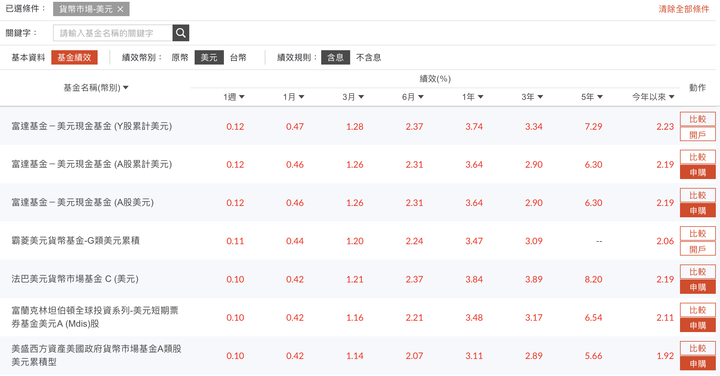Click 0.11 one-week value

click(x=235, y=241)
